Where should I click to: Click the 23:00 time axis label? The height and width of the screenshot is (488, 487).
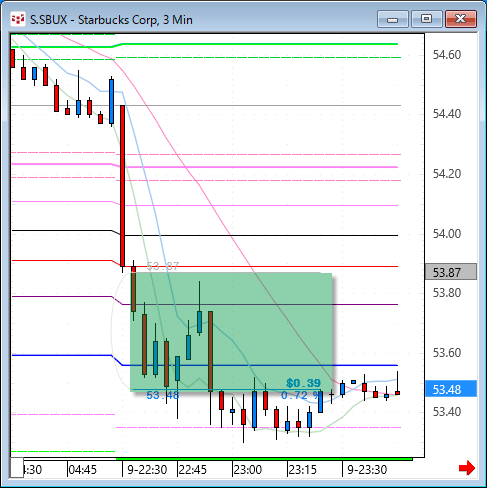click(x=248, y=470)
